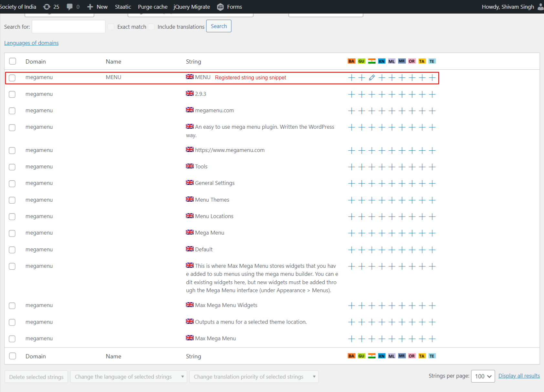Open jQuery Migrate admin bar item
Viewport: 544px width, 392px height.
click(x=192, y=7)
